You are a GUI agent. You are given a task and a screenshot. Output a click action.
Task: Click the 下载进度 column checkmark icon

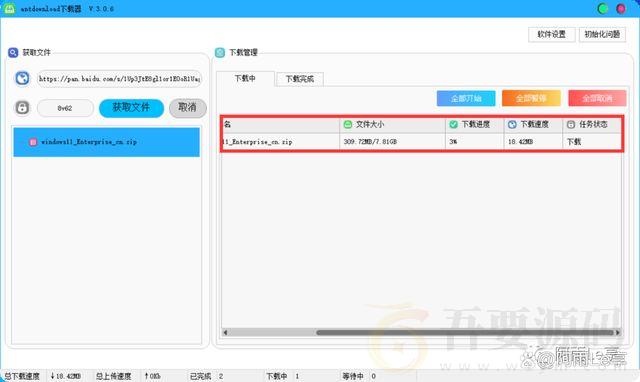coord(453,124)
